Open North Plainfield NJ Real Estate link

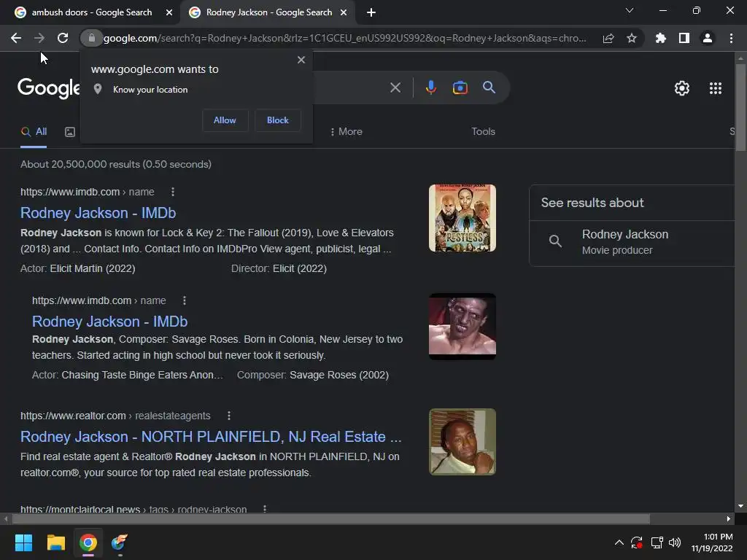pos(211,437)
